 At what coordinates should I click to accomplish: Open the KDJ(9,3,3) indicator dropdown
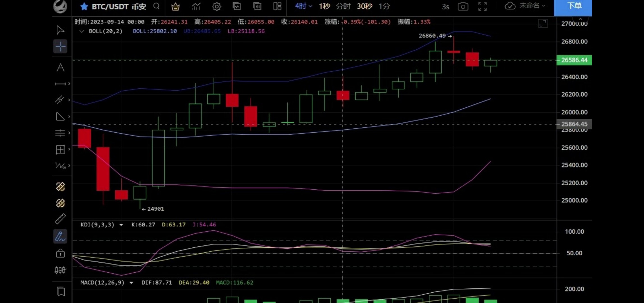121,225
